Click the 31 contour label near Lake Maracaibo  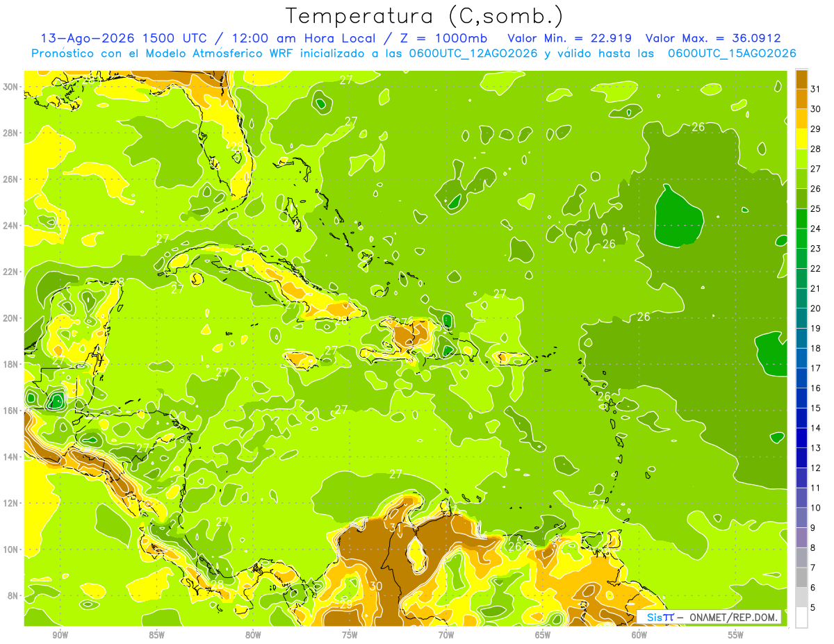point(396,527)
